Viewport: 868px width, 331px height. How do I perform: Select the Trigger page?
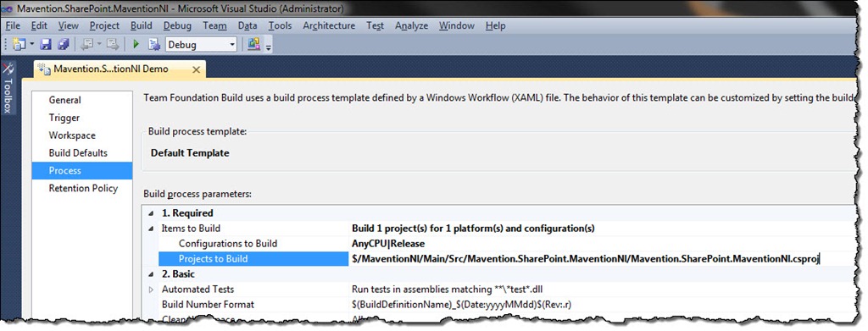pyautogui.click(x=64, y=118)
